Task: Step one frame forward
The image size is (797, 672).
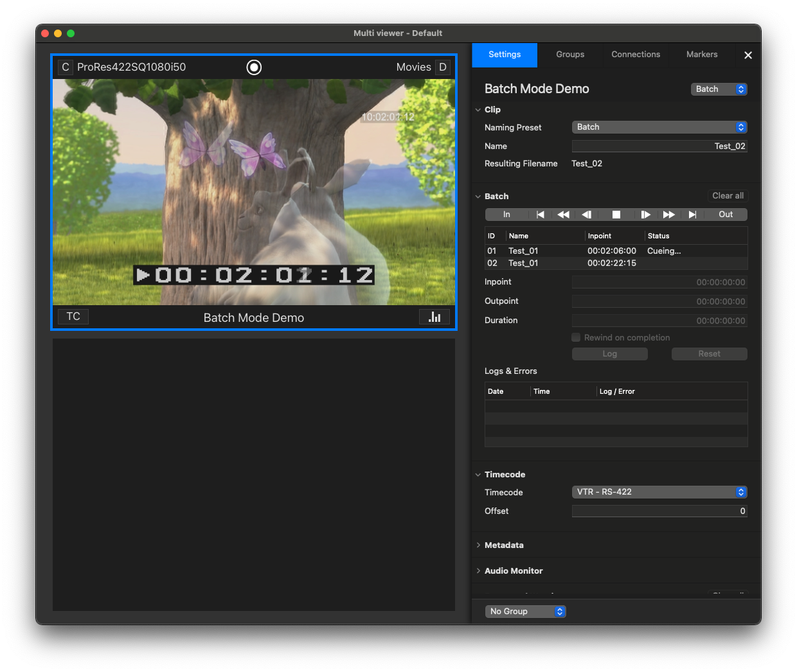Action: (645, 215)
